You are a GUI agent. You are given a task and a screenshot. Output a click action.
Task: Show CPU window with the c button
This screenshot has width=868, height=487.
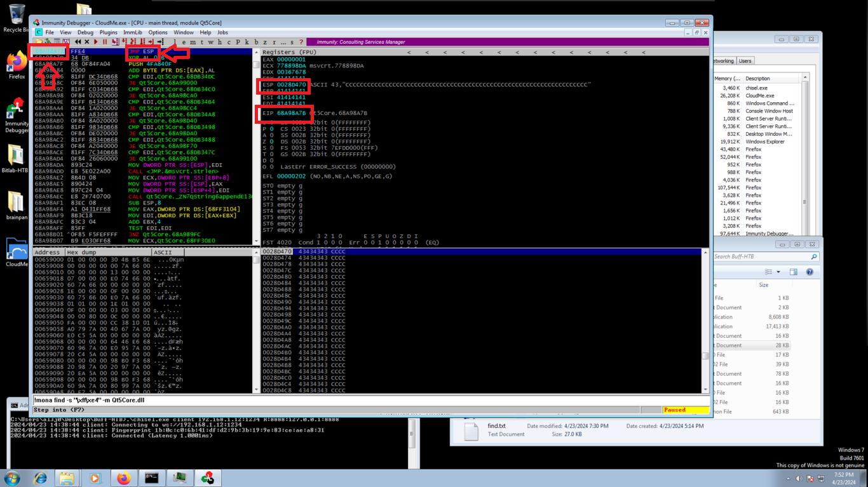(x=229, y=42)
